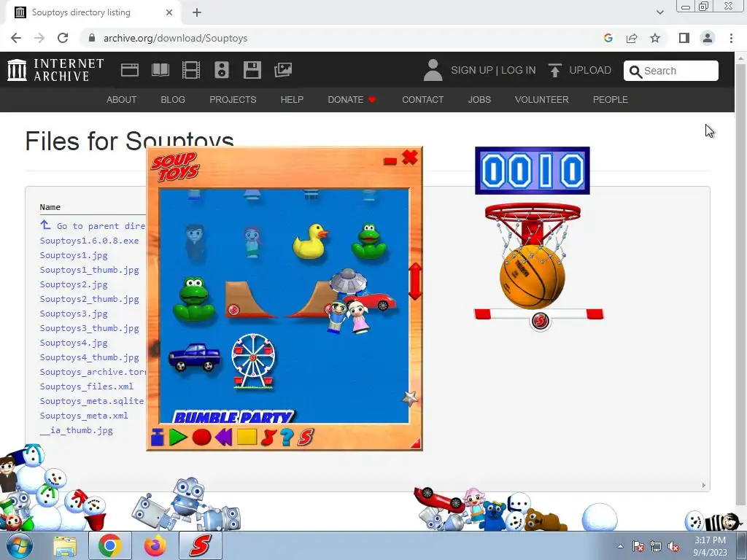
Task: Open the Chrome three-dot menu
Action: click(x=731, y=38)
